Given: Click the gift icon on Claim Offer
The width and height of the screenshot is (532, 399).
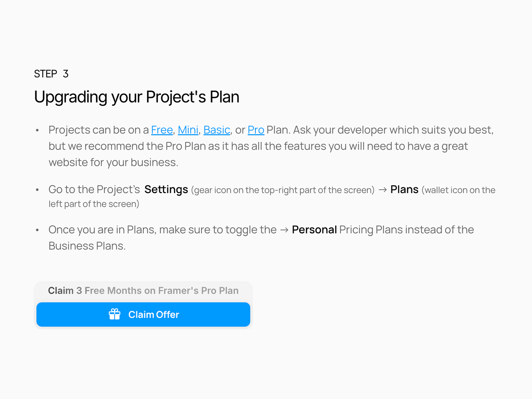Looking at the screenshot, I should click(115, 314).
